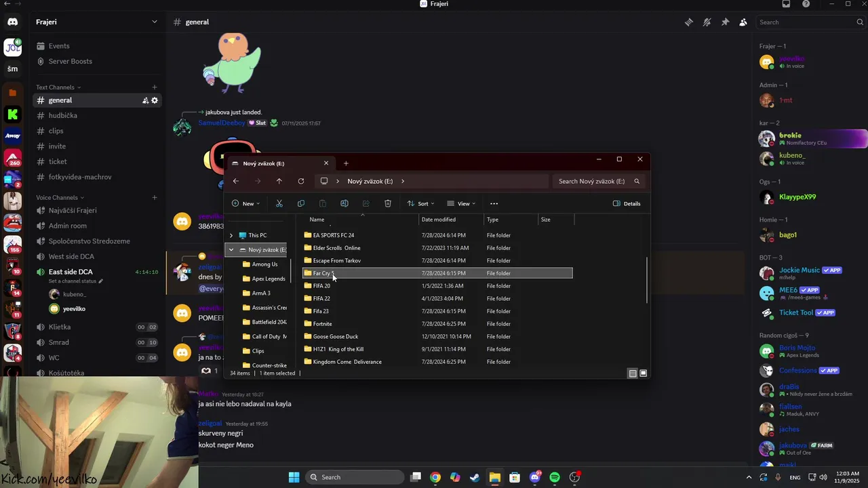This screenshot has width=868, height=488.
Task: Open general channel settings gear
Action: 155,100
